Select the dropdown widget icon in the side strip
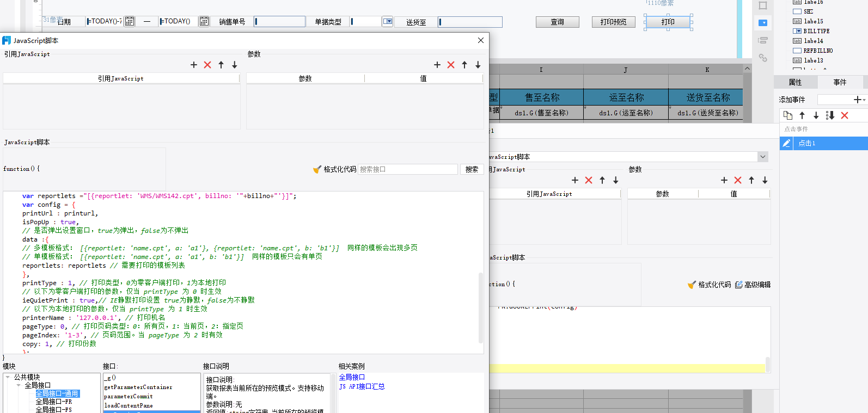This screenshot has height=413, width=868. click(x=763, y=23)
